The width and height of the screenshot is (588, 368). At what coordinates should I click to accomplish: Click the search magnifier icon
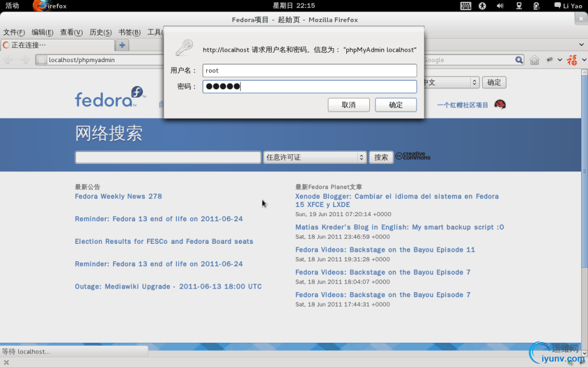point(519,60)
